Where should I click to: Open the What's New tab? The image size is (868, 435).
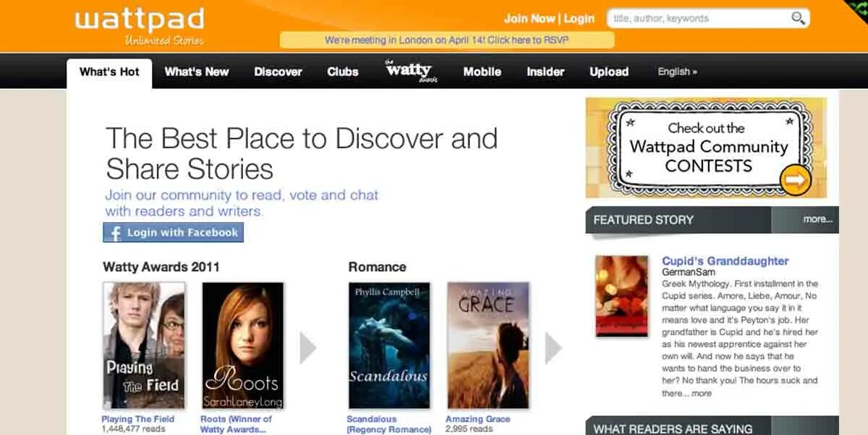pyautogui.click(x=197, y=72)
